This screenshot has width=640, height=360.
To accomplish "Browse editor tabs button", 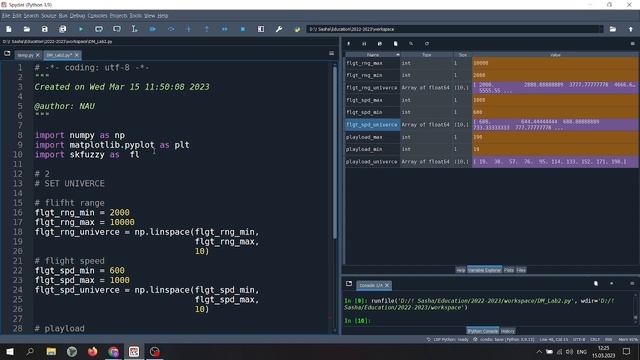I will pos(7,53).
